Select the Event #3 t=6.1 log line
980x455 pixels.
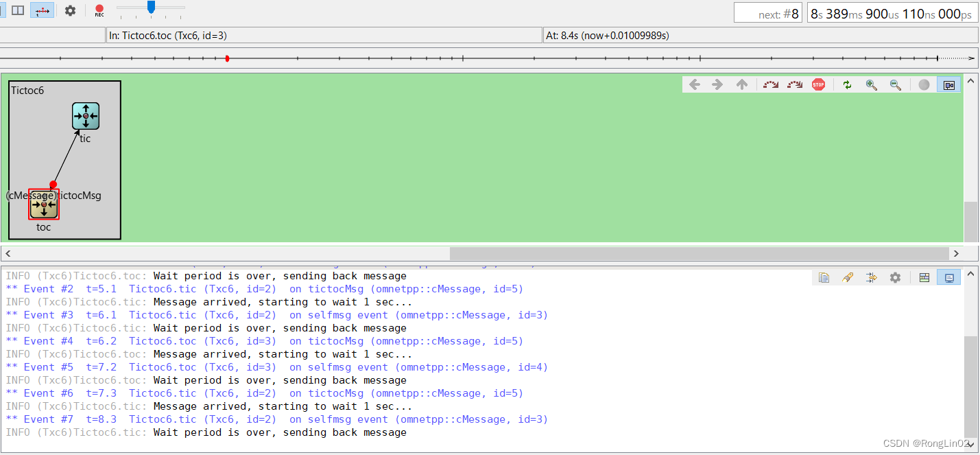276,315
